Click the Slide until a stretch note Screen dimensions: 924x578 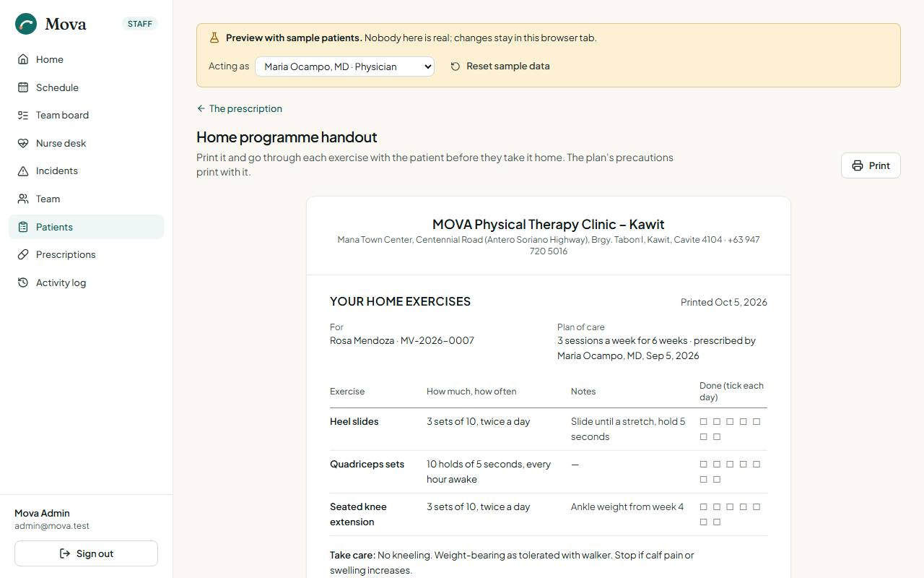pos(628,429)
